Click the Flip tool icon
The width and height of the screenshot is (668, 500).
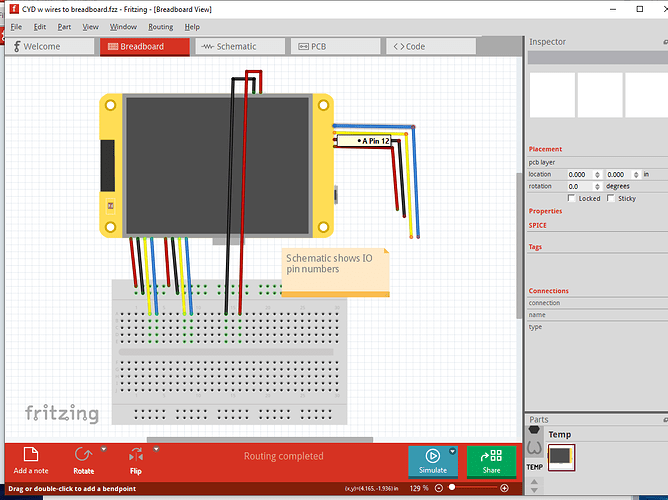[x=135, y=456]
